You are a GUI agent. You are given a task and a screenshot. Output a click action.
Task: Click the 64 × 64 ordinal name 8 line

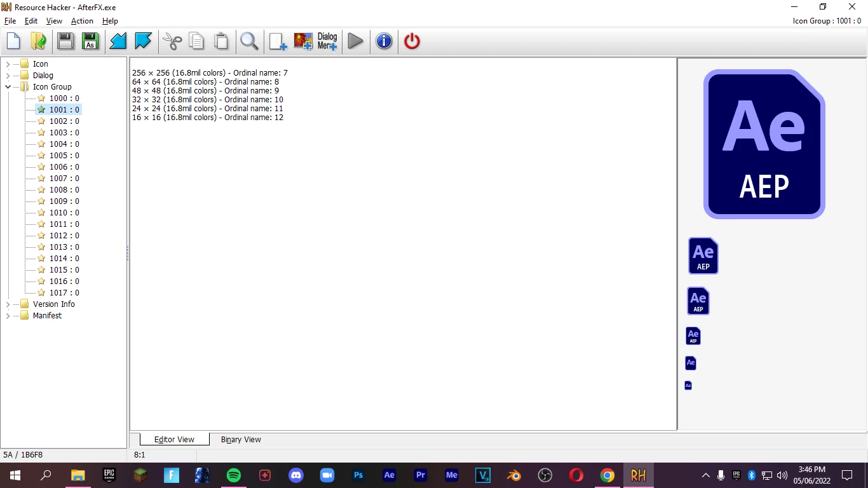pos(205,82)
